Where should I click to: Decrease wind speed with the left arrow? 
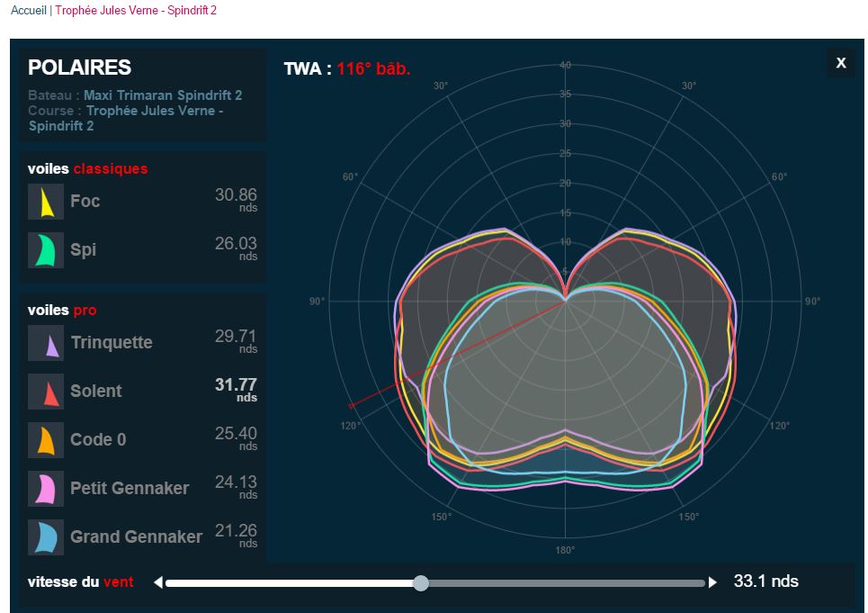[158, 582]
